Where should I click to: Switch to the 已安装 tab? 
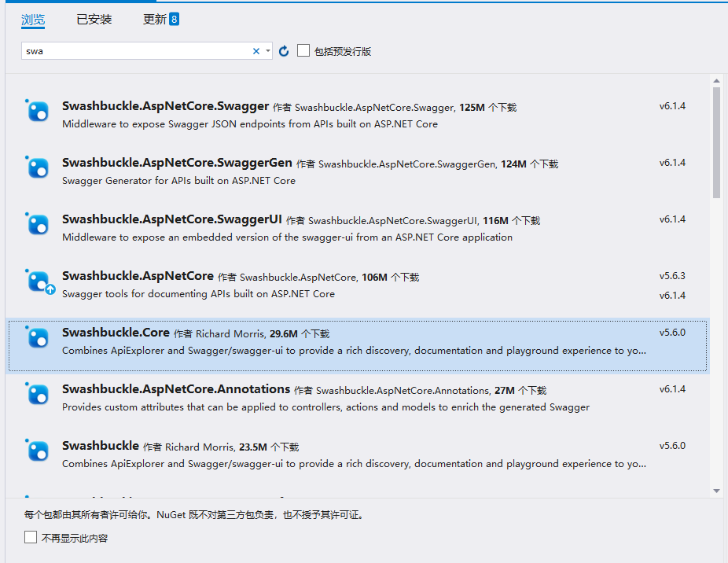pos(94,20)
